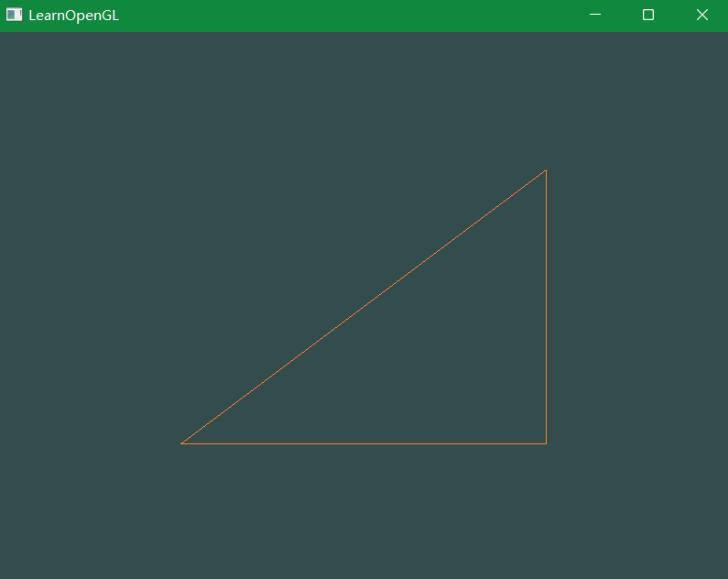
Task: Click the LearnOpenGL window app icon
Action: [x=14, y=15]
